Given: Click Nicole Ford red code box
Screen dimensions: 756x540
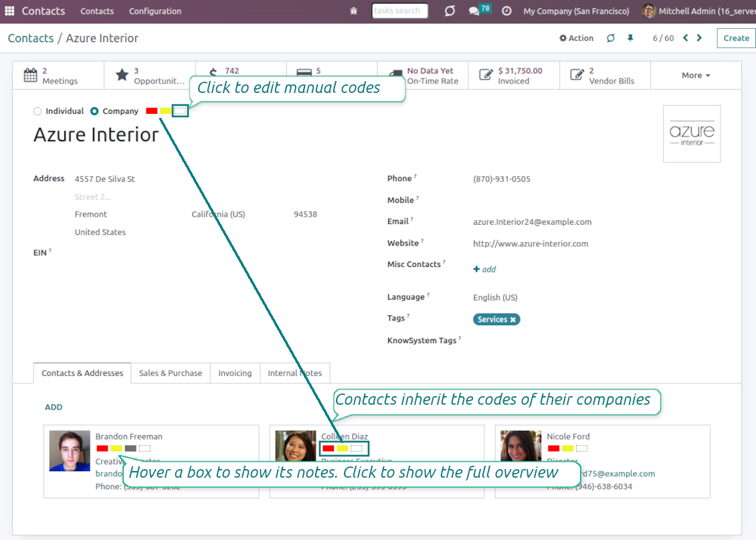Looking at the screenshot, I should click(553, 448).
